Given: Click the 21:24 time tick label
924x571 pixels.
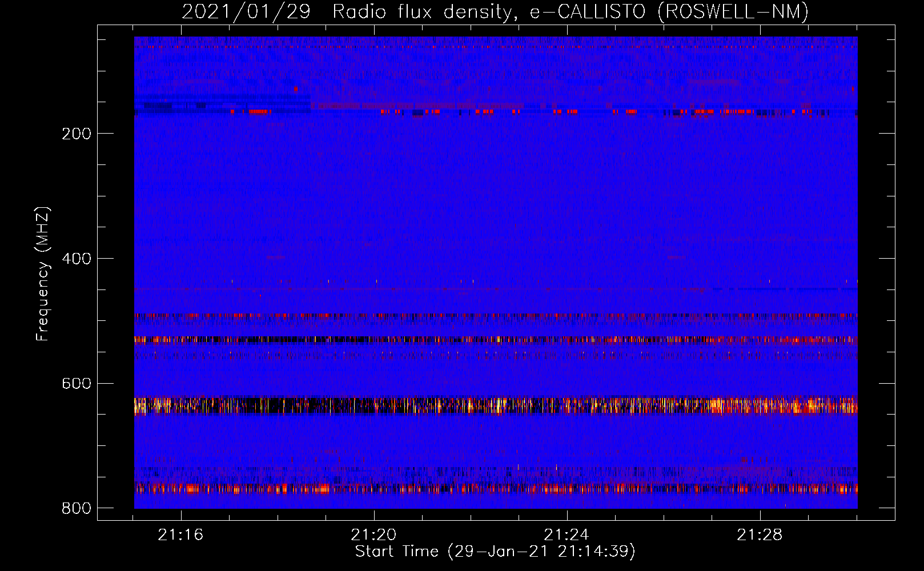Looking at the screenshot, I should (567, 535).
